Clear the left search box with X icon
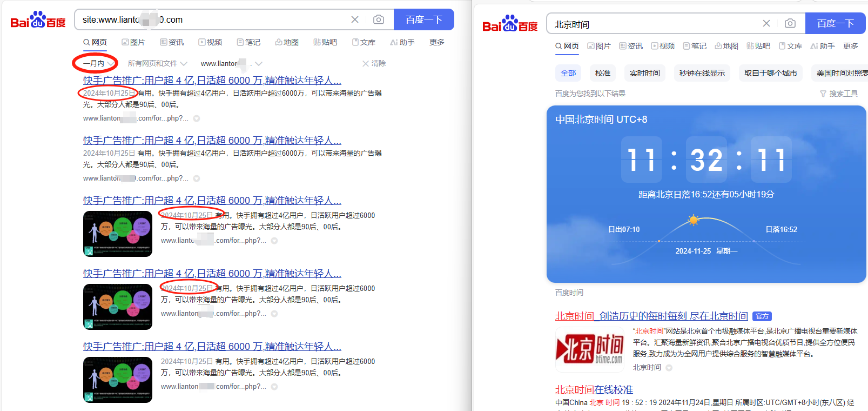Image resolution: width=868 pixels, height=411 pixels. click(355, 19)
